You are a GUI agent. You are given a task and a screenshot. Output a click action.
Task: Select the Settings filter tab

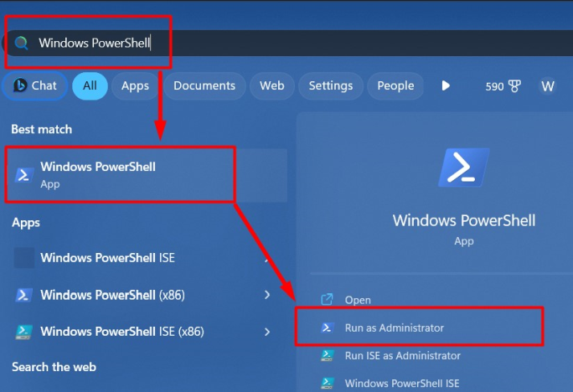point(331,85)
